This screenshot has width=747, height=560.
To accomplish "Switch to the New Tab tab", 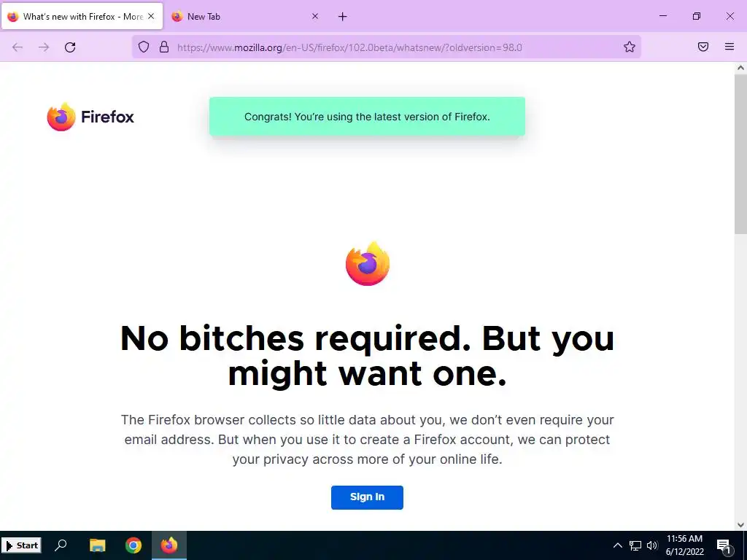I will 246,17.
